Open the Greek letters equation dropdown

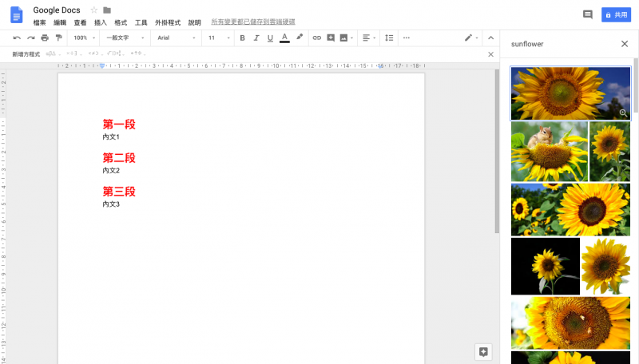pyautogui.click(x=53, y=53)
